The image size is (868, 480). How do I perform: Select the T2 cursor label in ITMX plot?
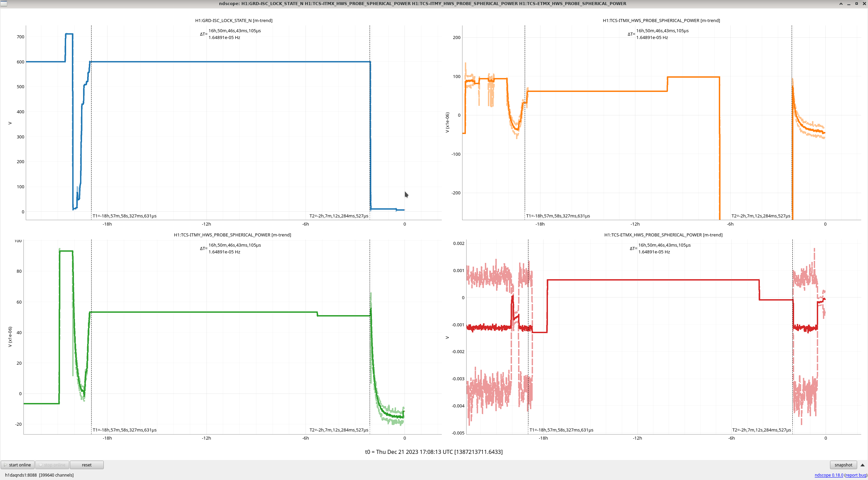pyautogui.click(x=761, y=216)
